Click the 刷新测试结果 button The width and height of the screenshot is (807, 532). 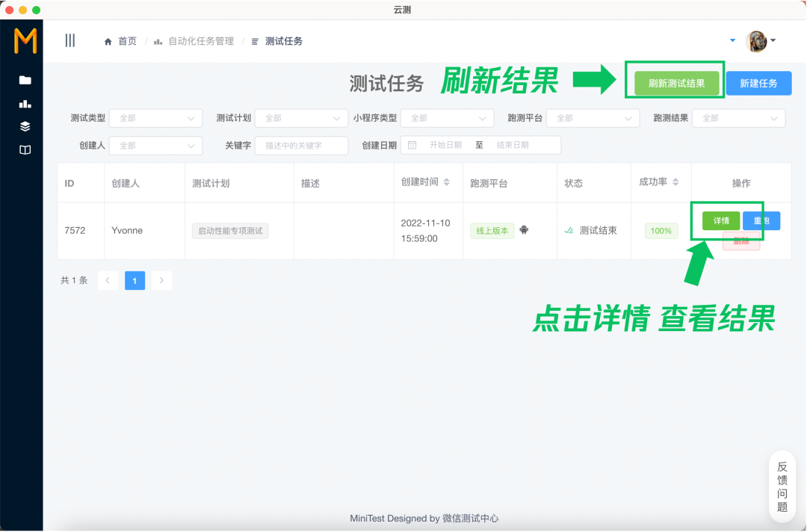676,84
